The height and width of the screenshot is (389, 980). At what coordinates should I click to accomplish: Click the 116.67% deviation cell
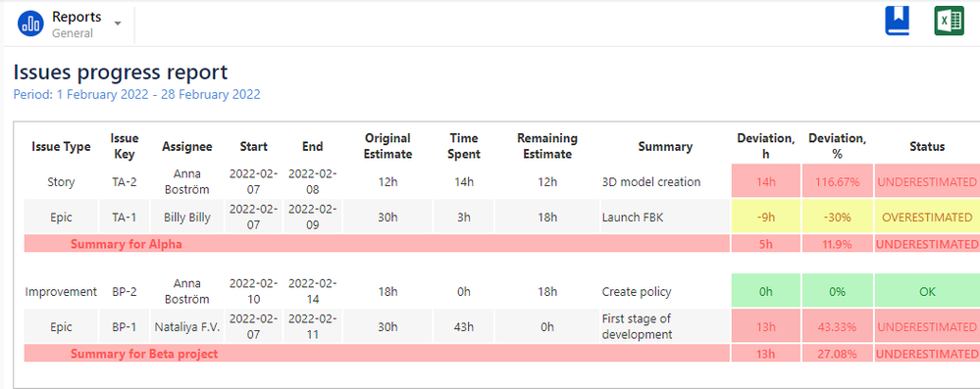[837, 182]
